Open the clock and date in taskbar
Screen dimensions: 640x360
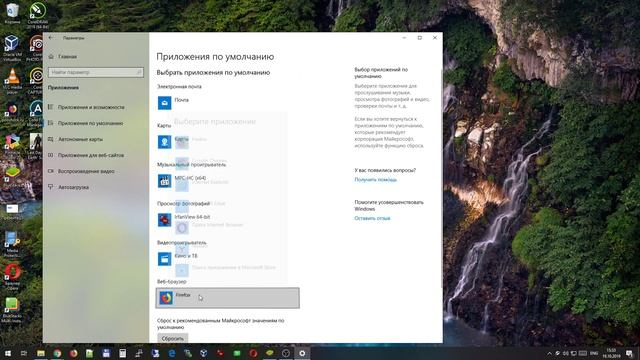611,353
